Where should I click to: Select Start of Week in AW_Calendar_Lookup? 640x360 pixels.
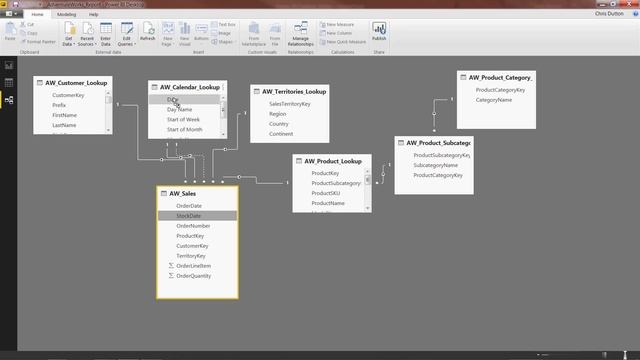(184, 120)
